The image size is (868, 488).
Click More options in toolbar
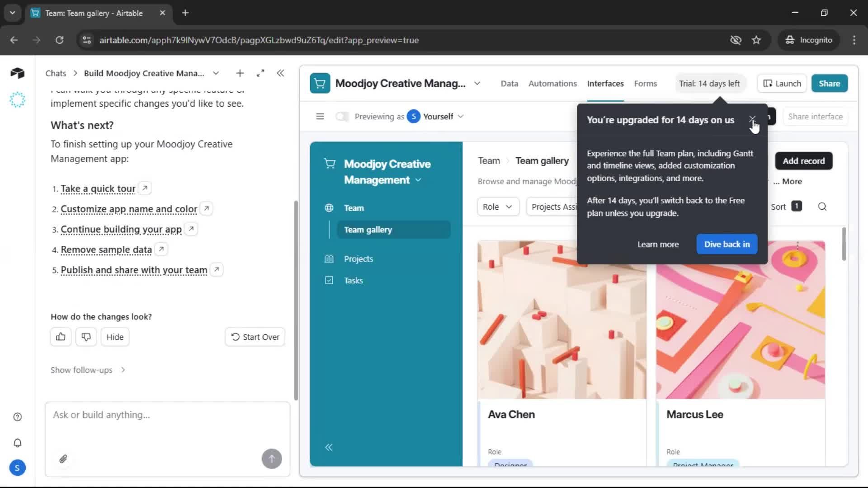pos(787,181)
